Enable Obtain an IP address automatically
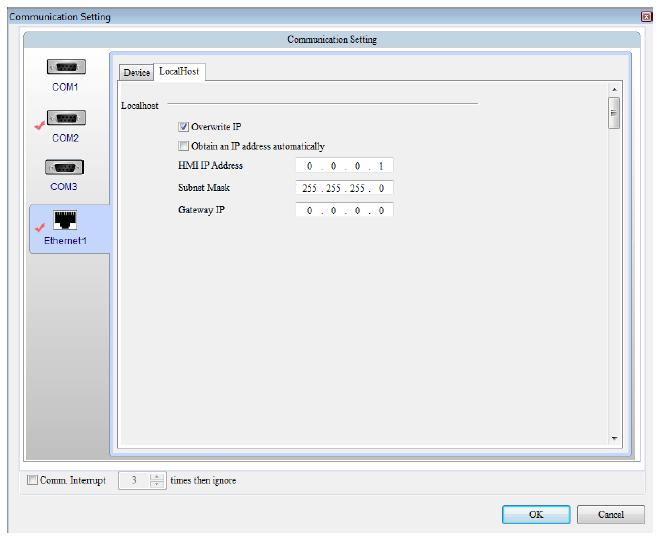Viewport: 658px width, 539px height. pyautogui.click(x=183, y=146)
